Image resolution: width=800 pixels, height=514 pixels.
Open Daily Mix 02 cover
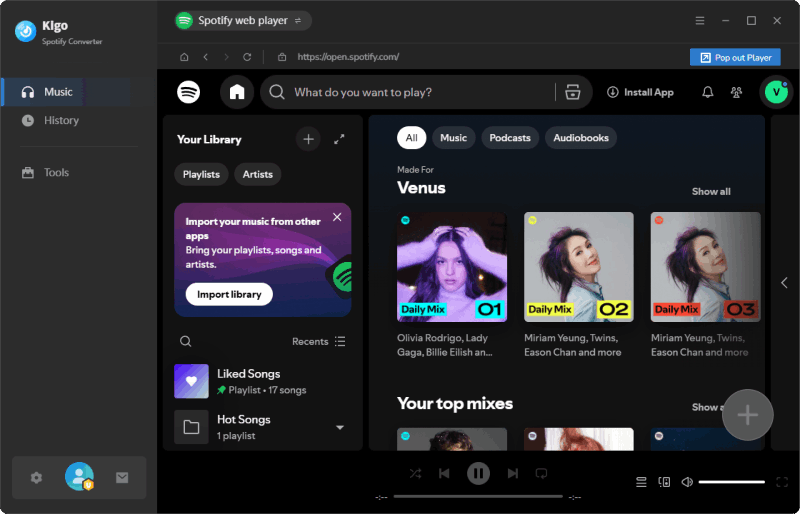579,267
